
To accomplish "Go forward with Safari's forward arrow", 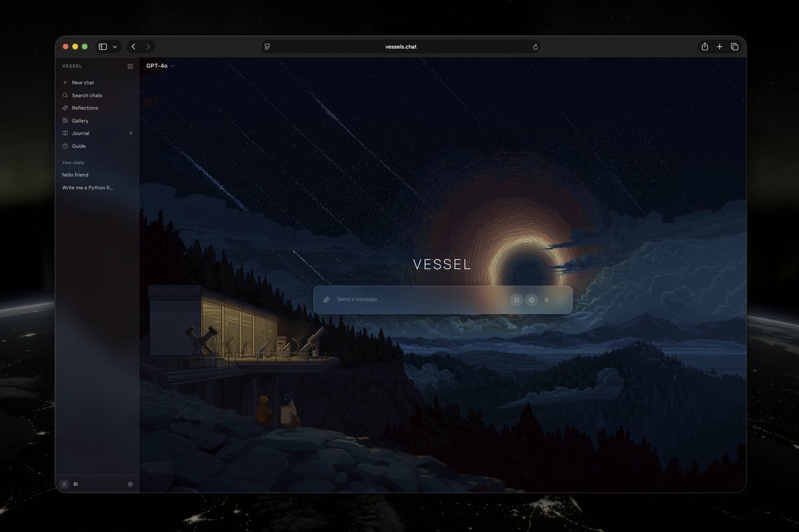I will point(148,47).
